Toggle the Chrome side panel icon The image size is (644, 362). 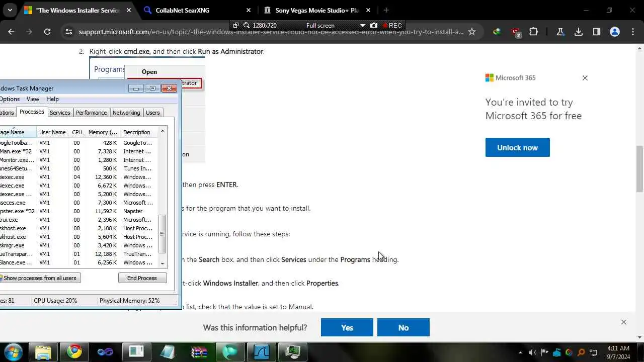point(597,32)
